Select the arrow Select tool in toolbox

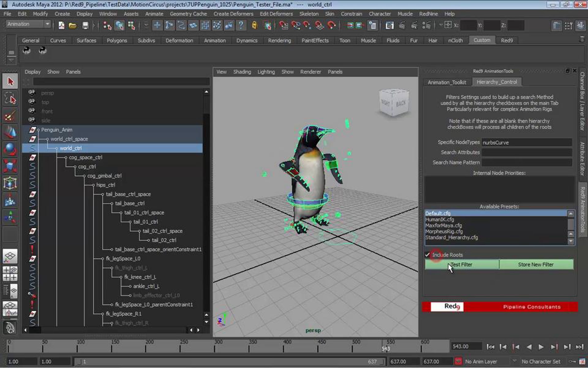click(x=10, y=81)
